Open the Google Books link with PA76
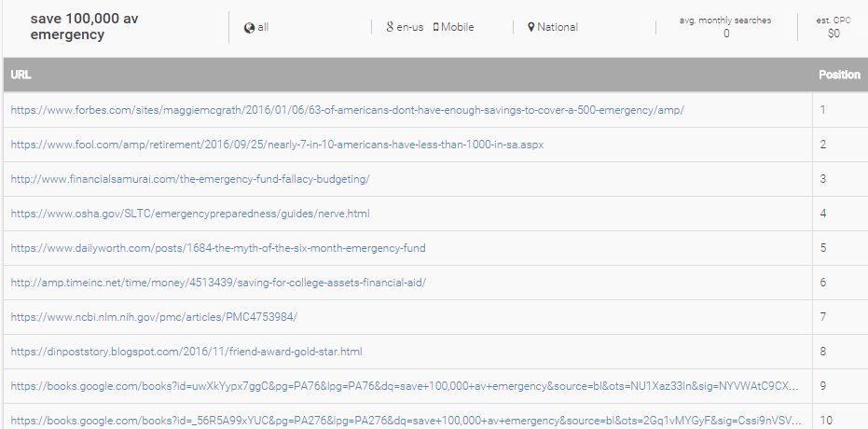Viewport: 868px width, 429px height. (x=405, y=386)
